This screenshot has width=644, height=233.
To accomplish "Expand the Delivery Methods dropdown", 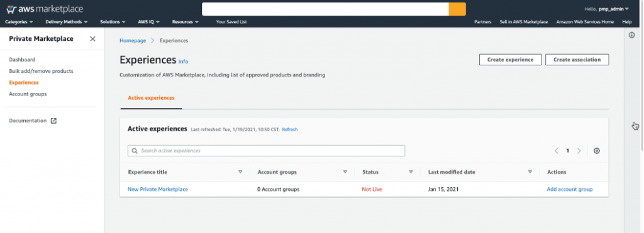I will [67, 22].
